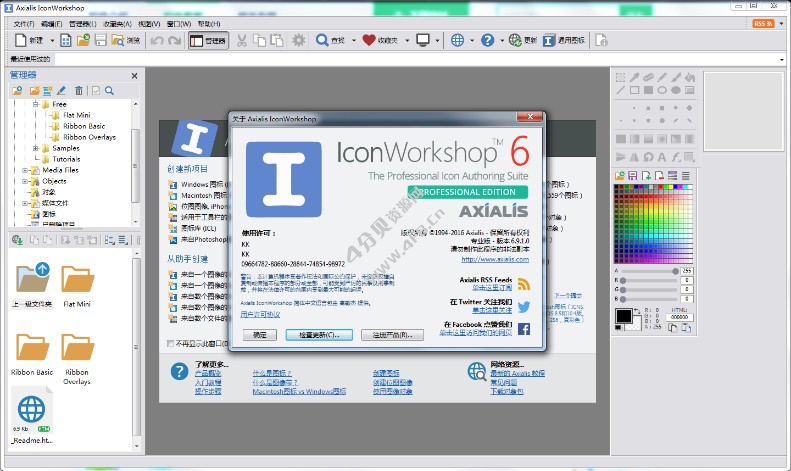Open dropdown arrow beside Help icon
The image size is (791, 471).
tap(502, 40)
